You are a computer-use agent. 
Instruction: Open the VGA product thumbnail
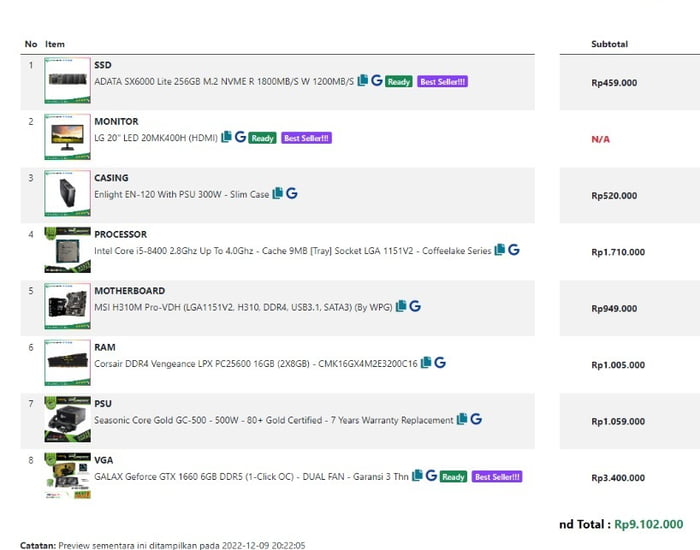coord(67,476)
